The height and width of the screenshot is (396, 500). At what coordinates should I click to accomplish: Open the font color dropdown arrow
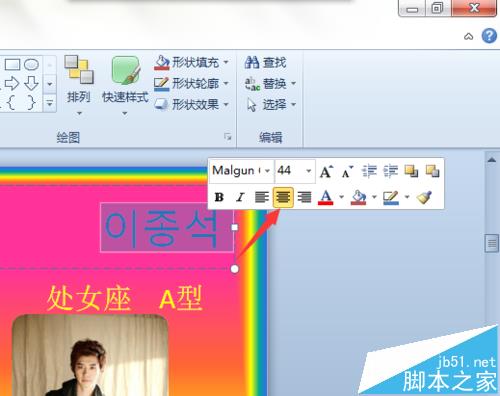click(342, 197)
